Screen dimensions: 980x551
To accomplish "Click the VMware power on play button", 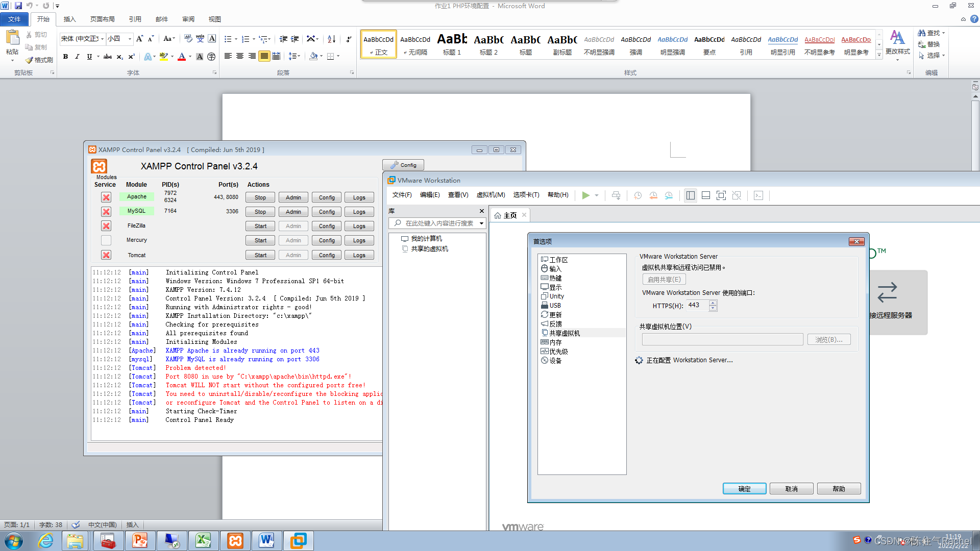I will (585, 195).
